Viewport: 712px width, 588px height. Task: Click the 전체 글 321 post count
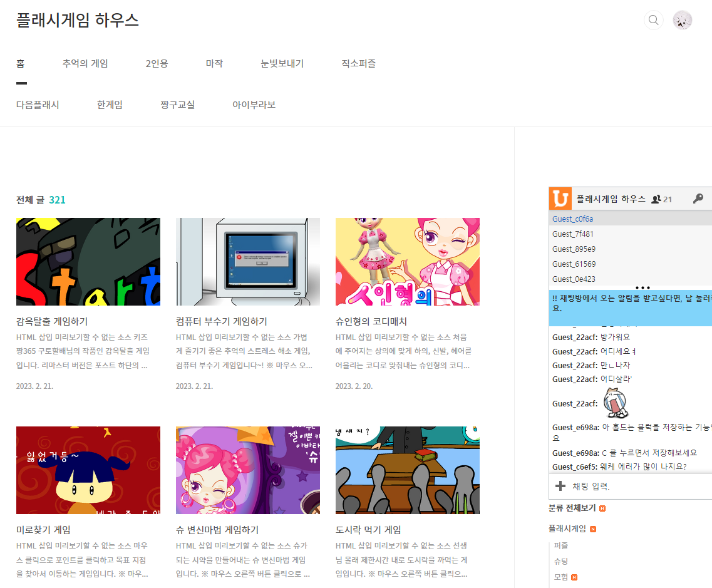(x=41, y=200)
